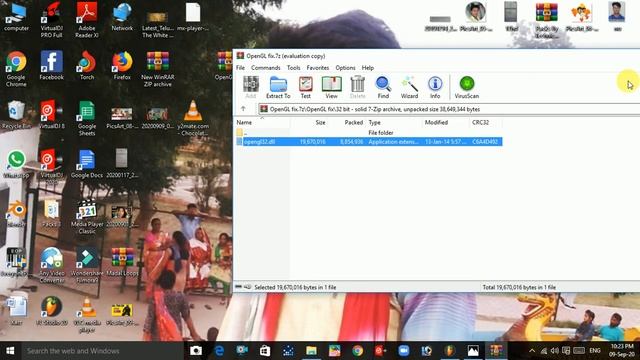The image size is (640, 360).
Task: Open the WhatsApp desktop shortcut
Action: point(16,163)
